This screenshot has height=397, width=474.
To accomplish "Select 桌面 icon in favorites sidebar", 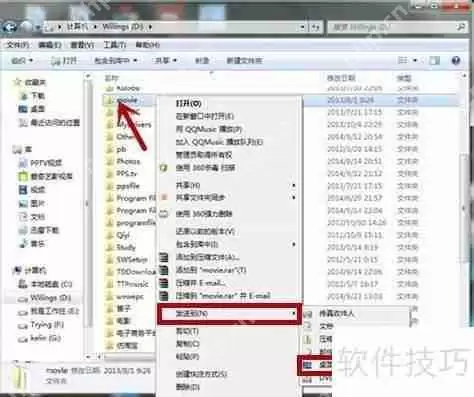I will coord(23,109).
